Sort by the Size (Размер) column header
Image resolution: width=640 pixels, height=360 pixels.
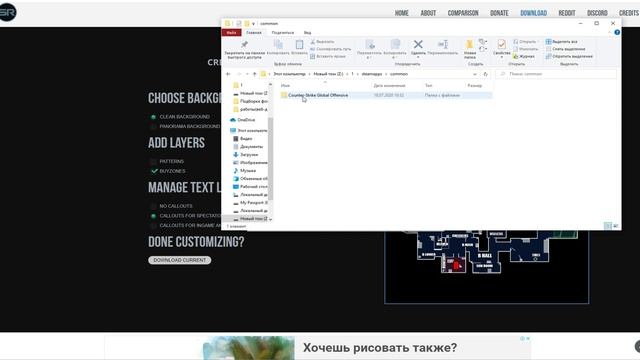point(474,86)
